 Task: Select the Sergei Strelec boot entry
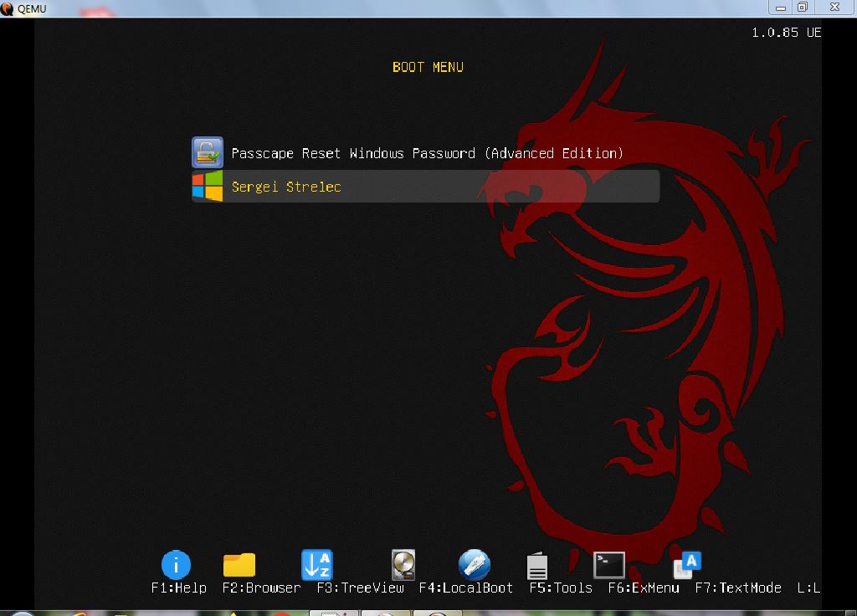pos(426,187)
